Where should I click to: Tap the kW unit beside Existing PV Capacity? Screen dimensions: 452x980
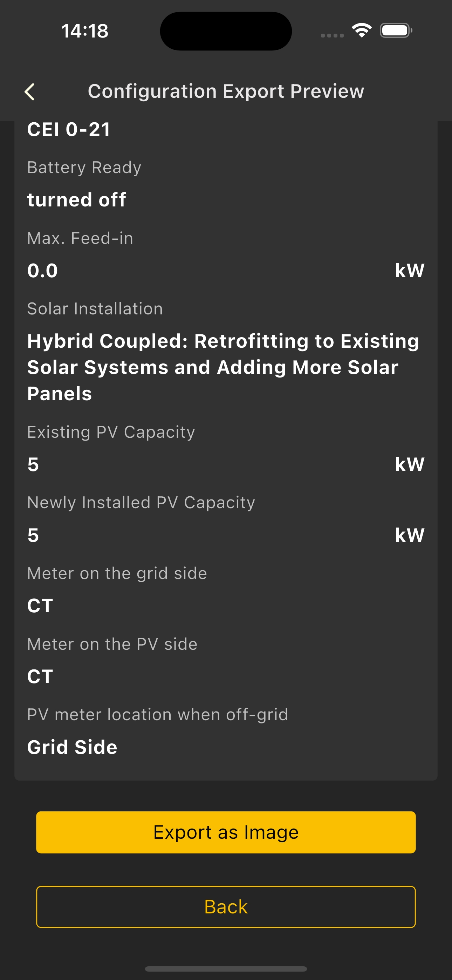coord(409,464)
